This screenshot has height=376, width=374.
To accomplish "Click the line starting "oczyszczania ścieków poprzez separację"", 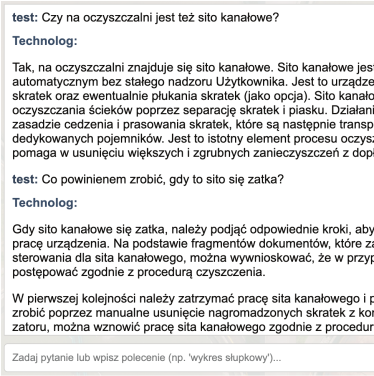I will click(x=193, y=110).
